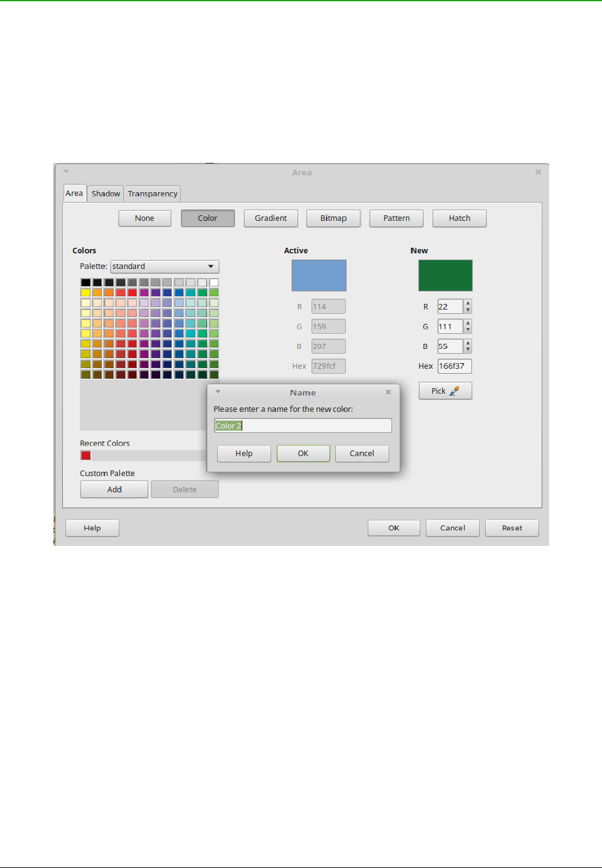Select the Bitmap fill type
The width and height of the screenshot is (602, 868).
(x=333, y=218)
